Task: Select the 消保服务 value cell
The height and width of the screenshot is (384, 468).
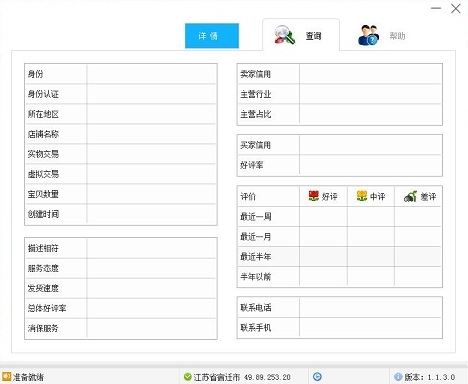Action: click(151, 328)
